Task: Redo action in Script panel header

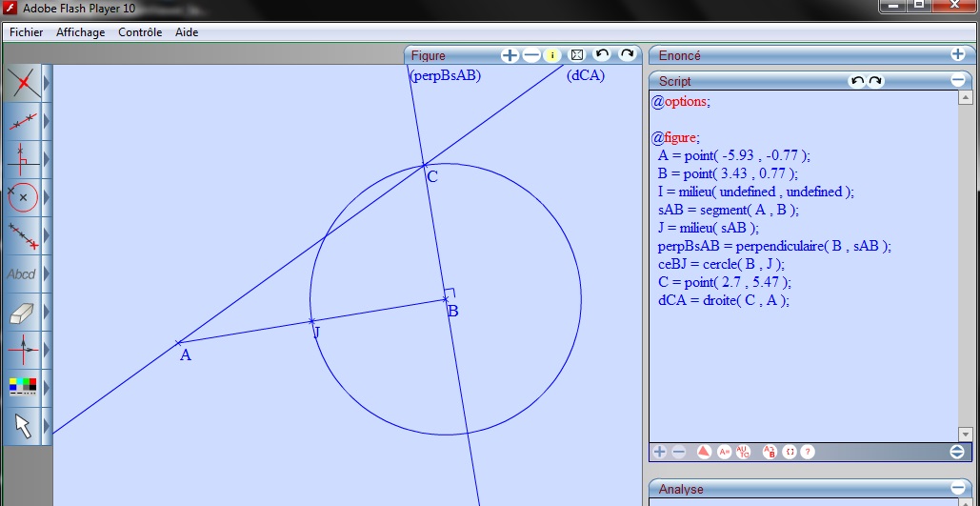Action: pyautogui.click(x=875, y=81)
